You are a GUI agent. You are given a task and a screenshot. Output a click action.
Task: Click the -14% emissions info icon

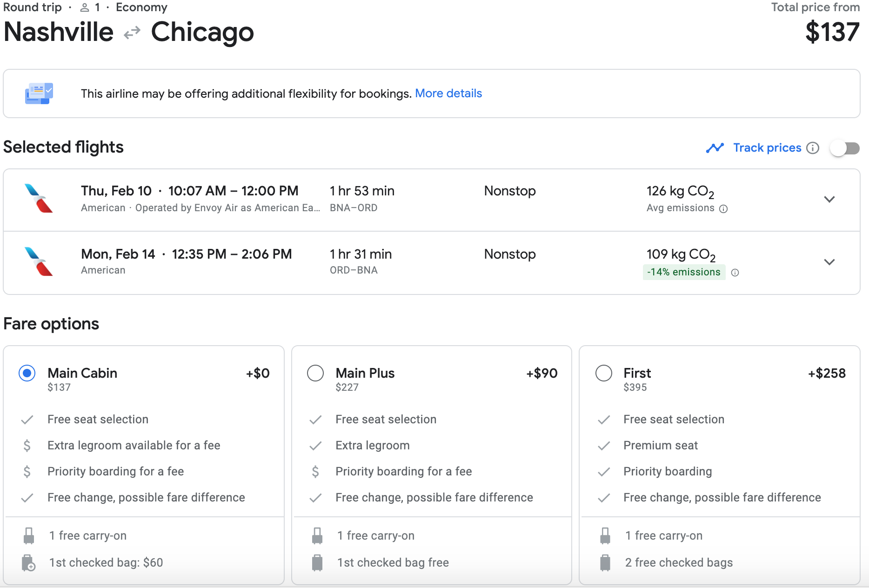(735, 273)
